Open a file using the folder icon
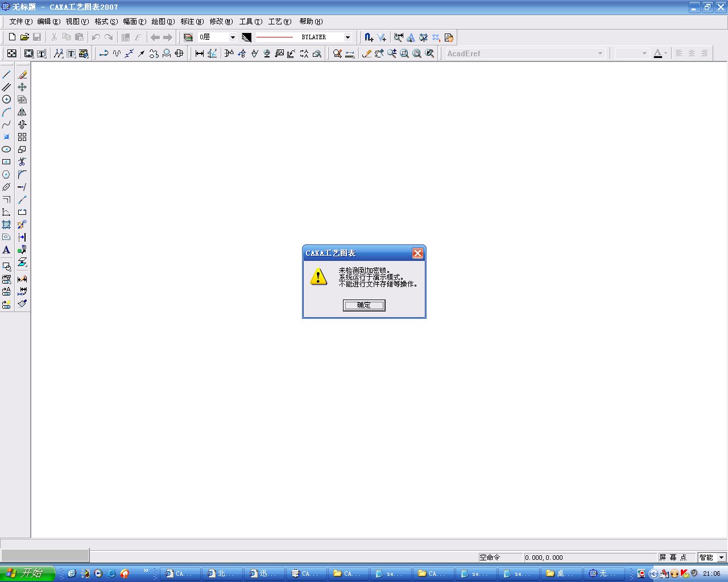Image resolution: width=728 pixels, height=582 pixels. [x=24, y=38]
